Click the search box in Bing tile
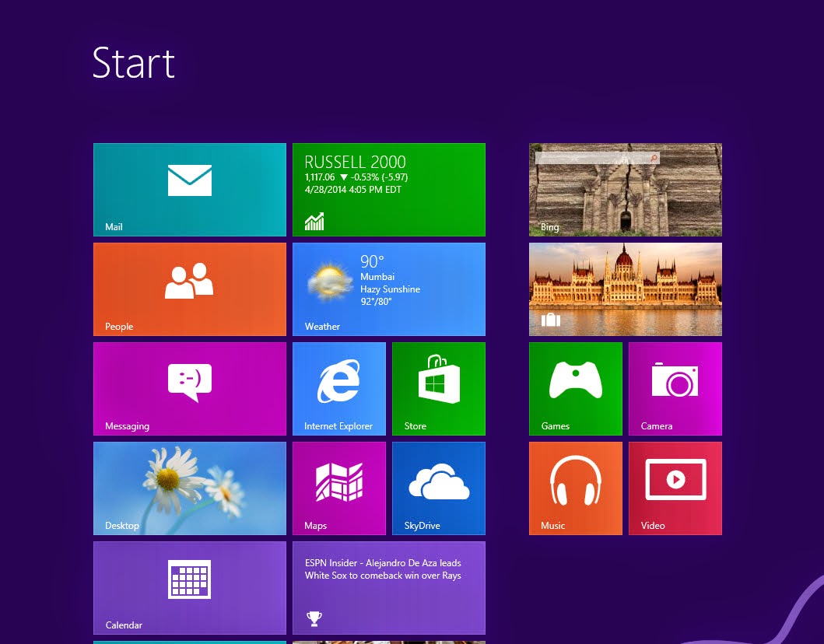 [x=597, y=158]
